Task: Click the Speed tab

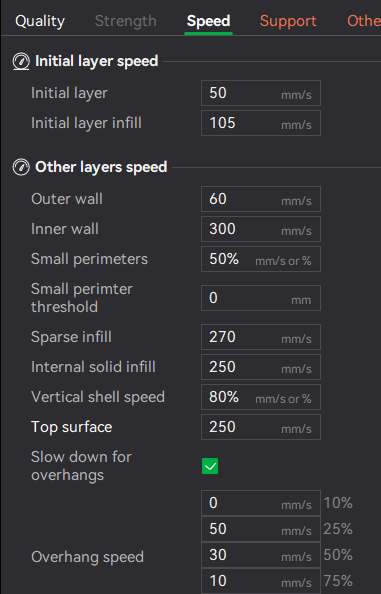Action: coord(208,21)
